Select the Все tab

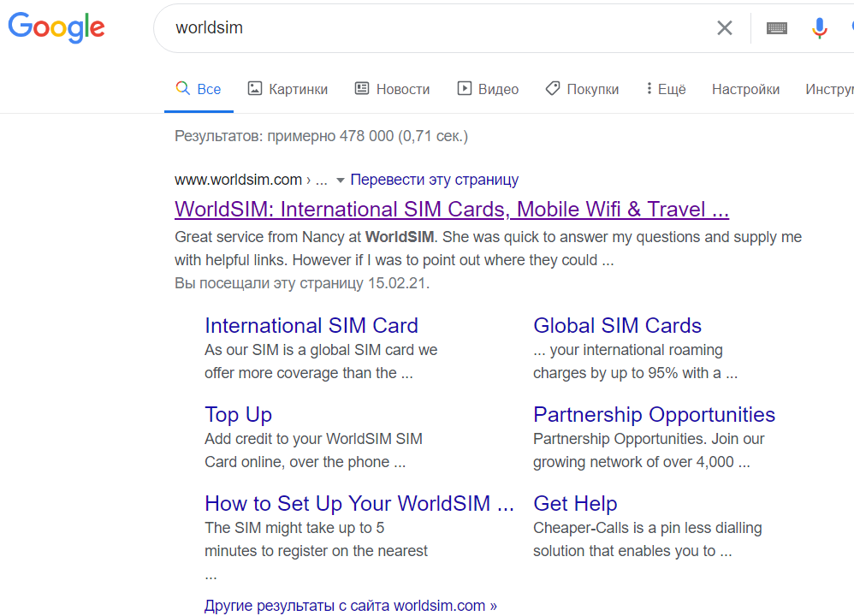point(199,89)
